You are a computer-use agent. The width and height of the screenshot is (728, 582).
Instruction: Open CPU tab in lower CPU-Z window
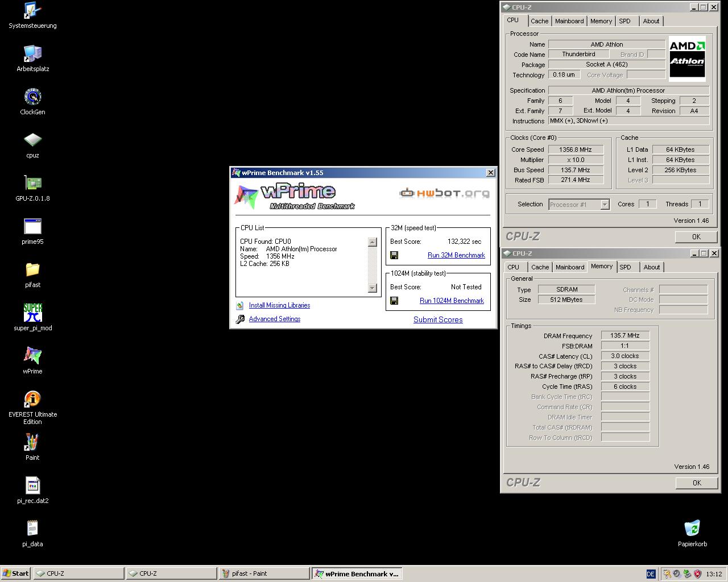click(x=514, y=267)
